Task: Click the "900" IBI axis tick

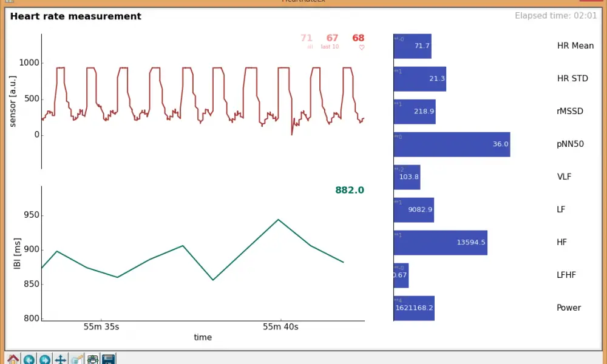Action: point(32,249)
